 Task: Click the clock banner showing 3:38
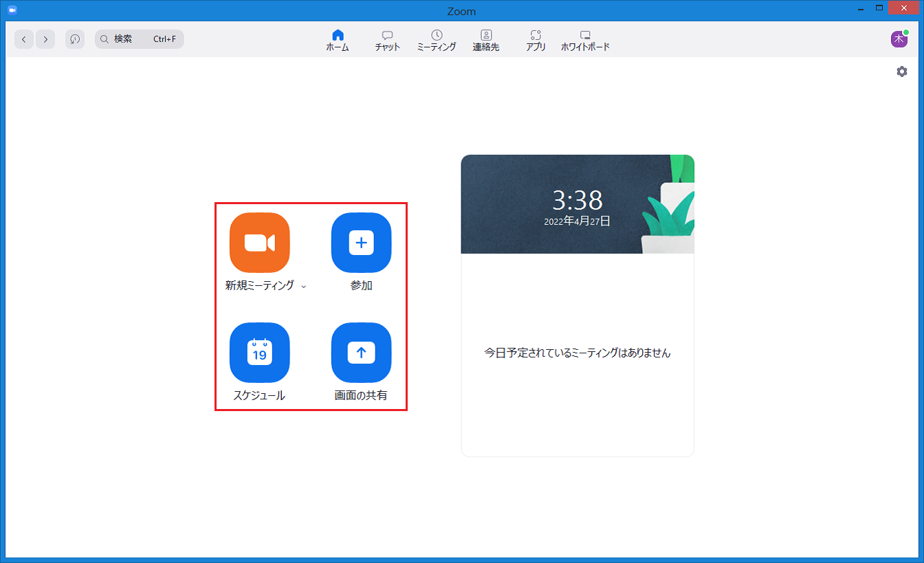[577, 204]
